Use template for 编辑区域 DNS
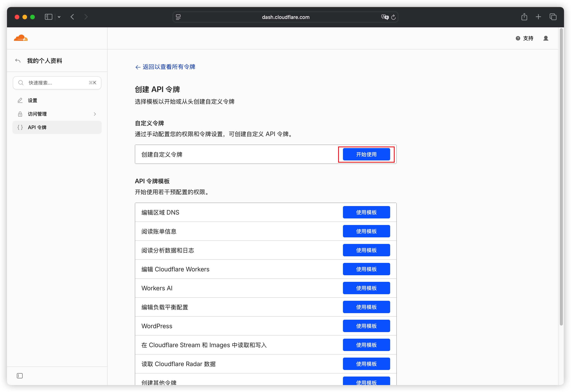571x392 pixels. pyautogui.click(x=366, y=212)
